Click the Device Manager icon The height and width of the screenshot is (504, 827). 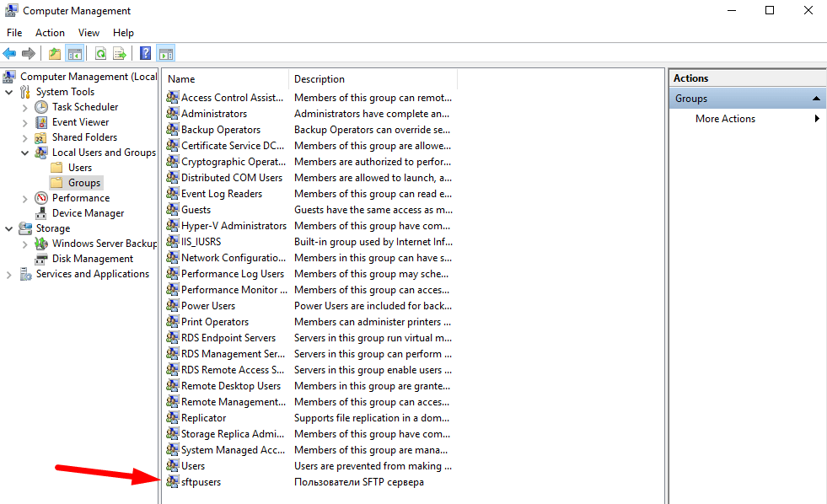pyautogui.click(x=41, y=213)
